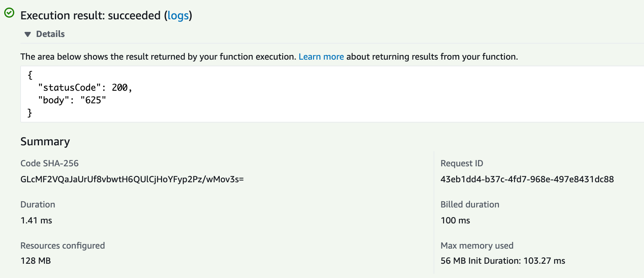Viewport: 644px width, 278px height.
Task: Click the 56 MB Init Duration value
Action: point(503,261)
